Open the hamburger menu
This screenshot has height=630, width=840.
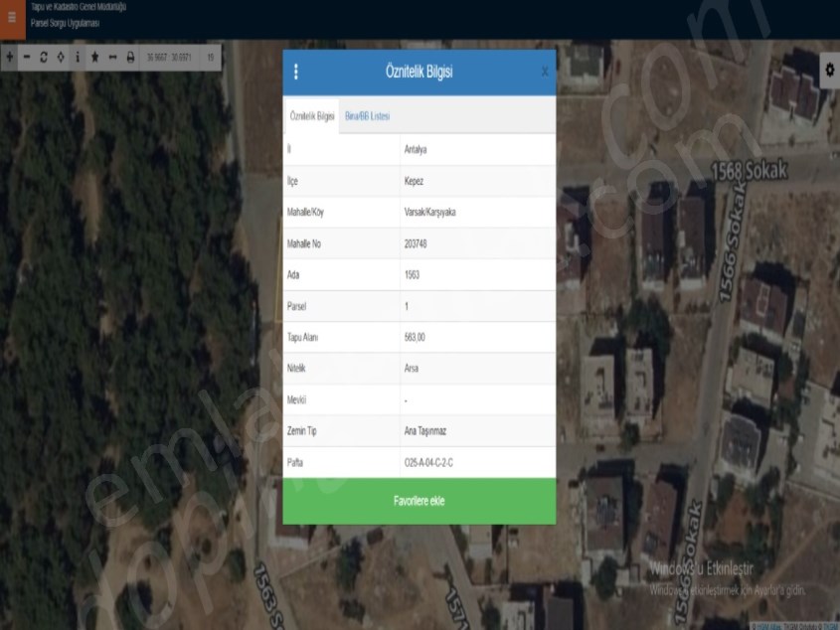pos(12,17)
